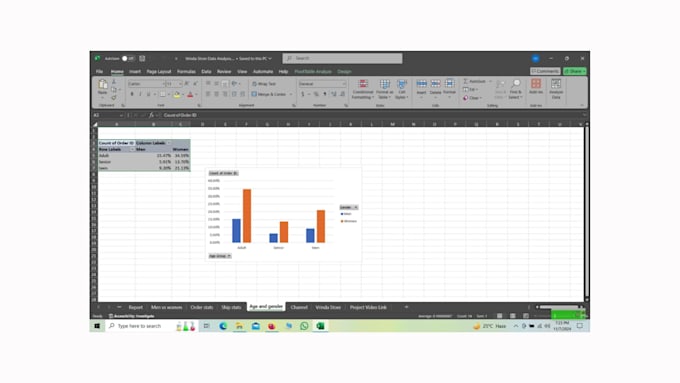Click the Save icon in title bar

142,58
